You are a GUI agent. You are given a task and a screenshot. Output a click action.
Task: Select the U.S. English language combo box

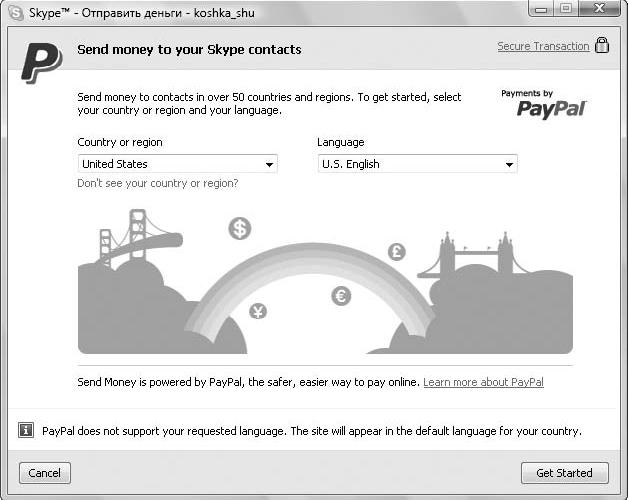[417, 164]
